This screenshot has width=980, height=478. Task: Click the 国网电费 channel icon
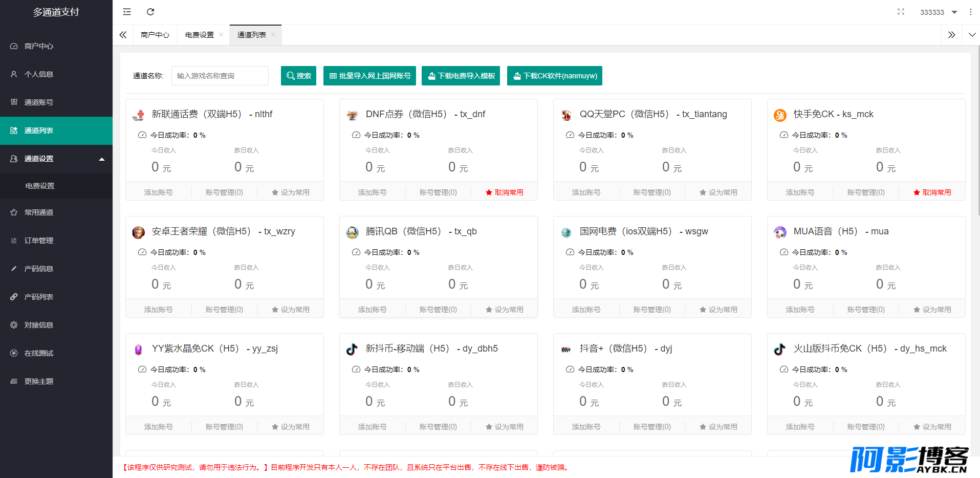[x=566, y=232]
